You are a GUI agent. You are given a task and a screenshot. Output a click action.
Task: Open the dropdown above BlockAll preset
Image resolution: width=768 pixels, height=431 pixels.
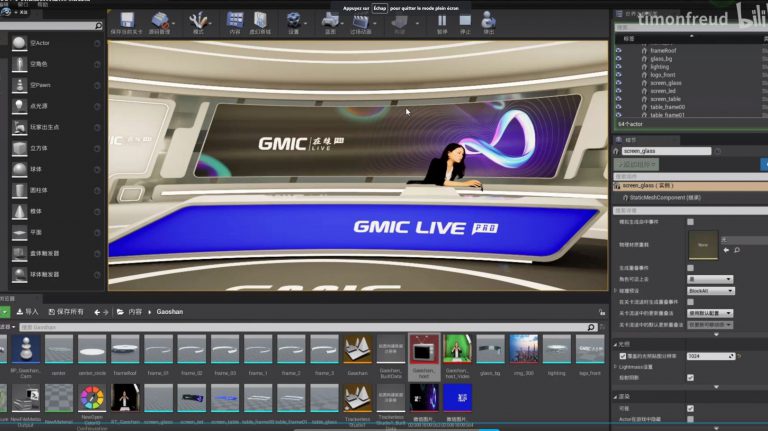[x=710, y=279]
